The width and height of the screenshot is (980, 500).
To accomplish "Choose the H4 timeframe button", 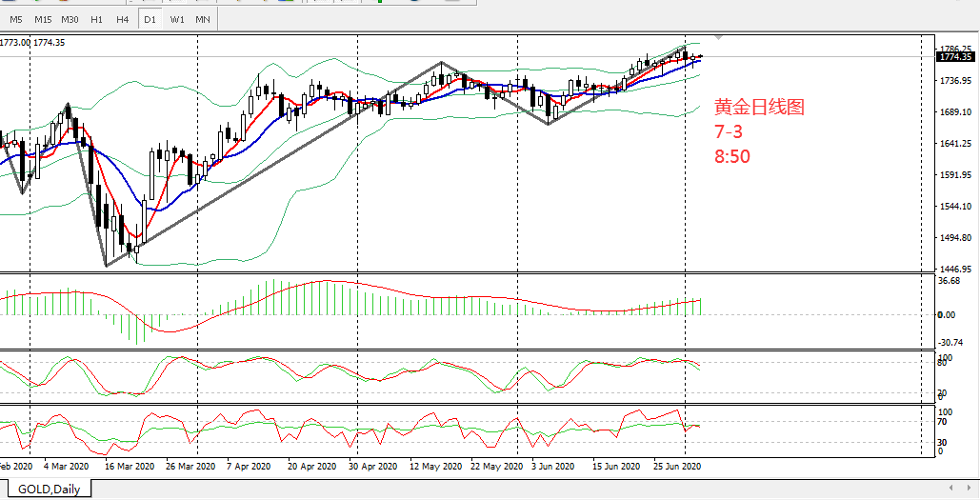I will tap(122, 19).
